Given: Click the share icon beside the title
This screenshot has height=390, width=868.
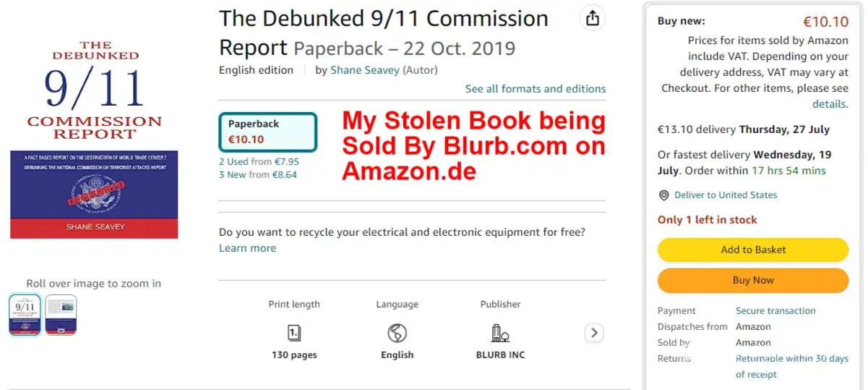Looking at the screenshot, I should point(593,19).
